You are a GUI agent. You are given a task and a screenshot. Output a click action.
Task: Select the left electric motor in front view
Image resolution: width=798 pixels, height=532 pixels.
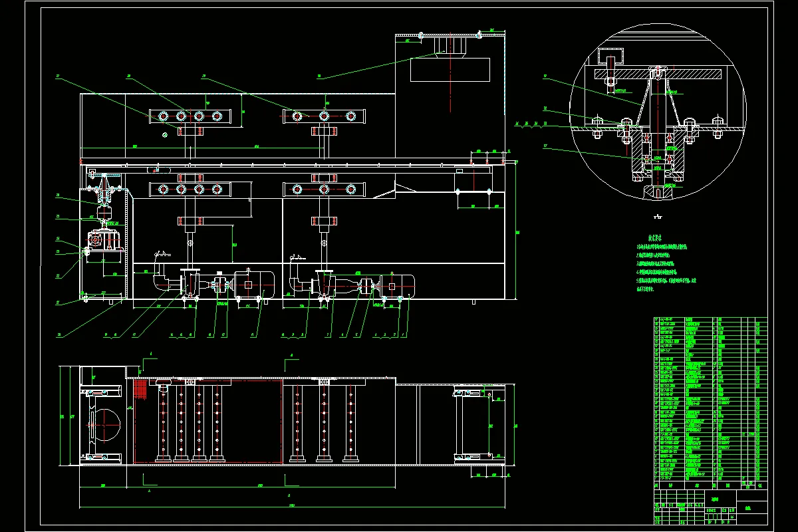point(254,286)
